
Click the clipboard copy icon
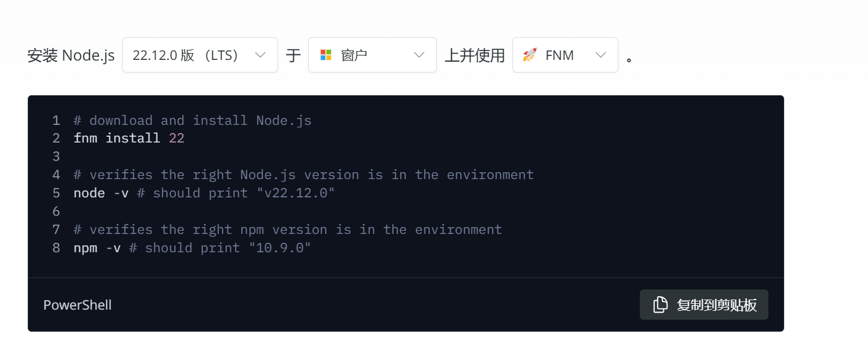660,305
